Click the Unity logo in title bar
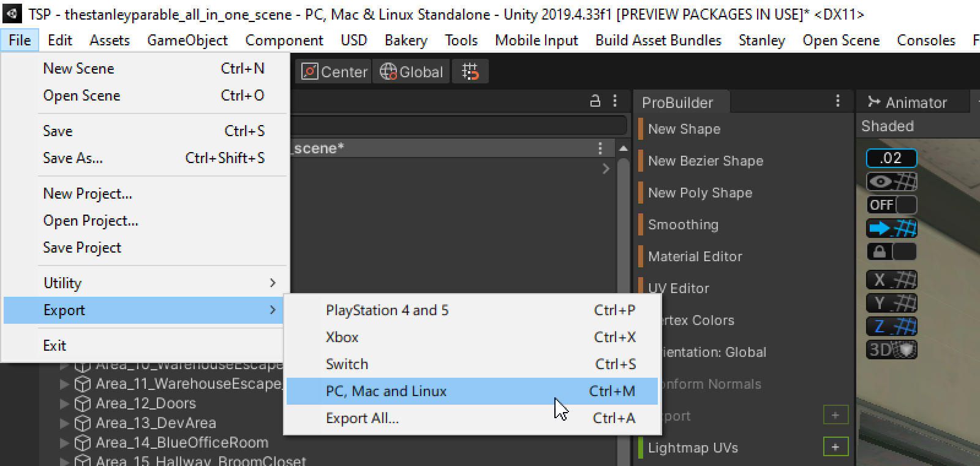Viewport: 980px width, 466px height. (12, 13)
